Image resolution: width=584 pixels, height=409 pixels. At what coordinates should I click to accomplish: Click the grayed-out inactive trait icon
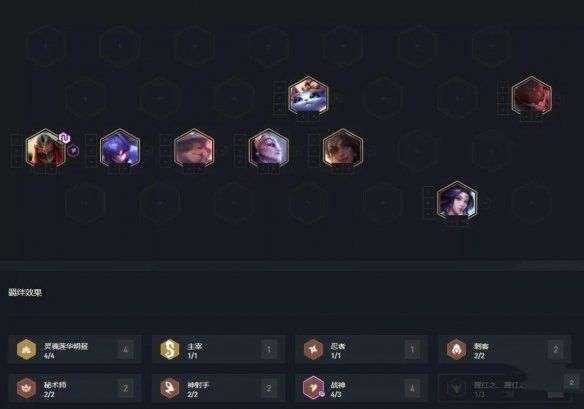pos(456,388)
